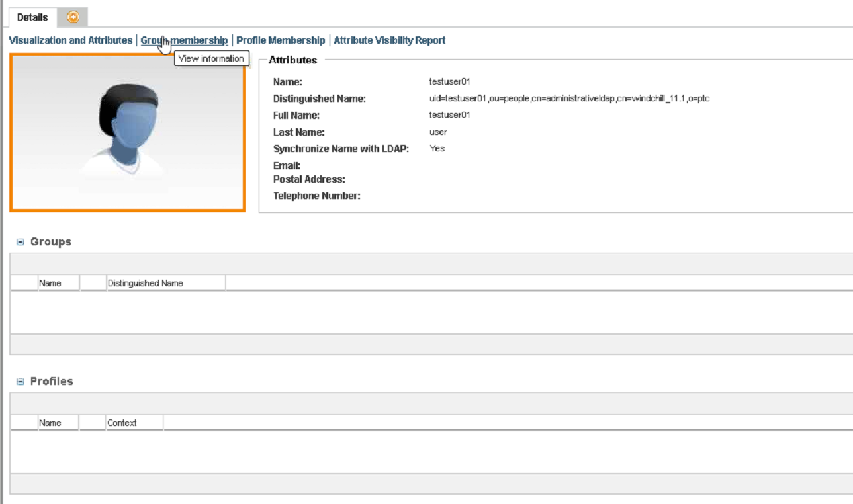Open Group membership link
This screenshot has width=853, height=504.
tap(184, 40)
